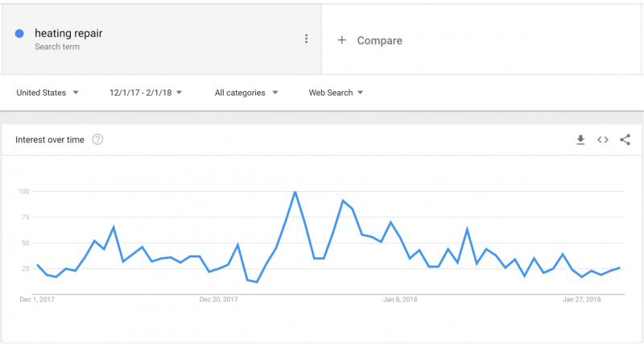Click the Jan 8, 2018 axis label
This screenshot has height=345, width=644.
400,299
